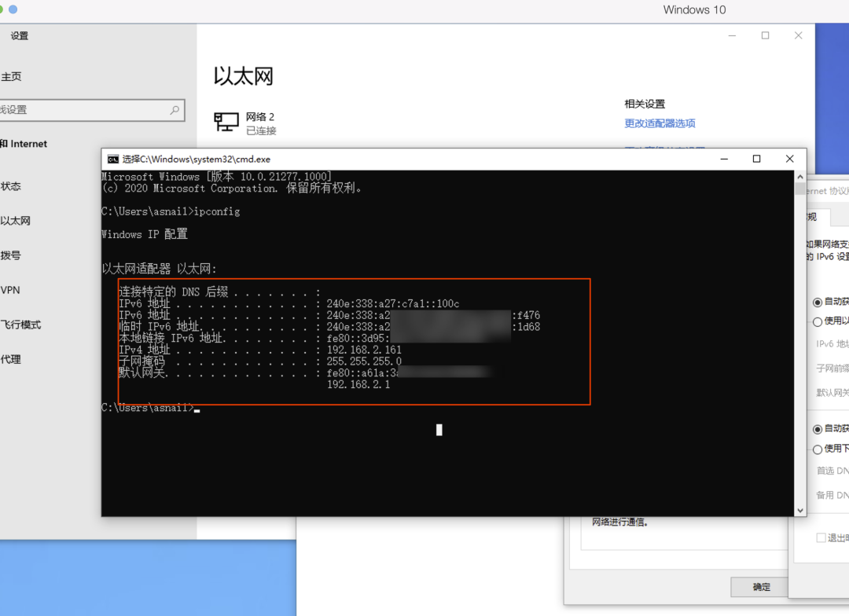Click subnet mask 255.255.255.0
849x616 pixels.
point(364,361)
